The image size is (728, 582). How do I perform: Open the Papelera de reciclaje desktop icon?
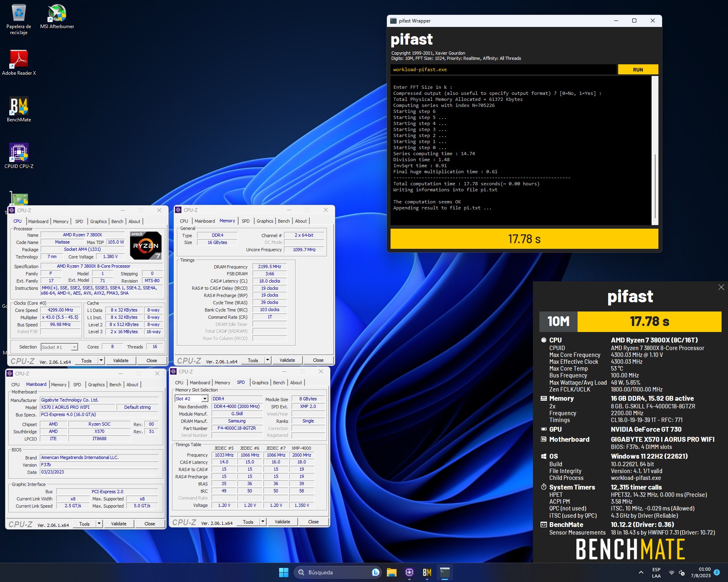click(19, 19)
